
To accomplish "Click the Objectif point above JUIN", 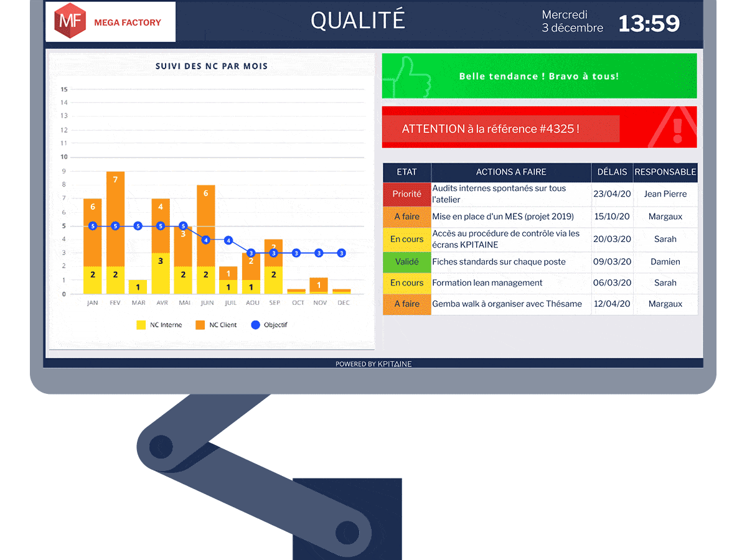I will tap(206, 240).
